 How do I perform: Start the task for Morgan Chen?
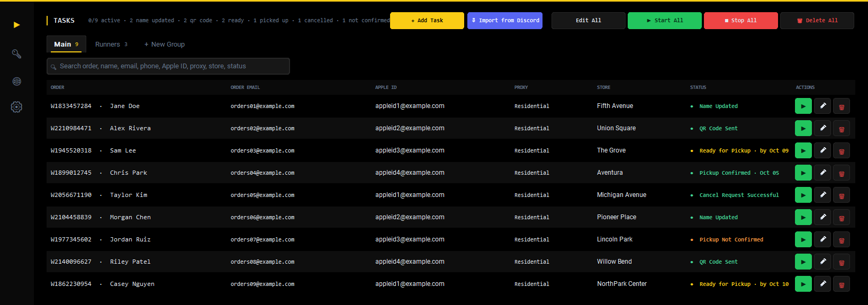pos(803,217)
